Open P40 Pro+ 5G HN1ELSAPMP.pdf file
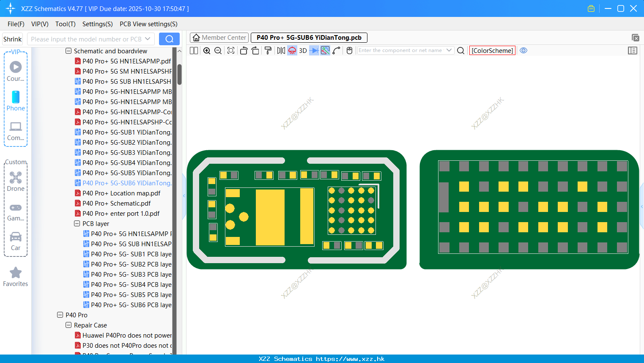Screen dimensions: 644x363 123,61
